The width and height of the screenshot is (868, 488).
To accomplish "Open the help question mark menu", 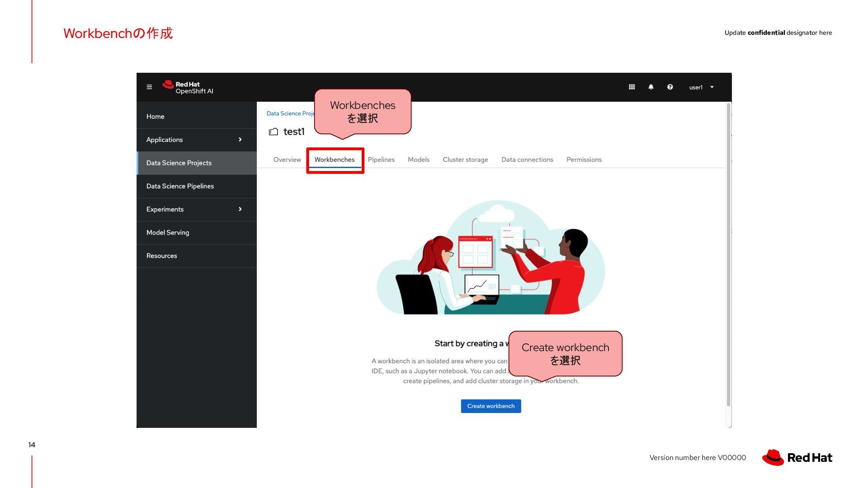I will [x=670, y=87].
